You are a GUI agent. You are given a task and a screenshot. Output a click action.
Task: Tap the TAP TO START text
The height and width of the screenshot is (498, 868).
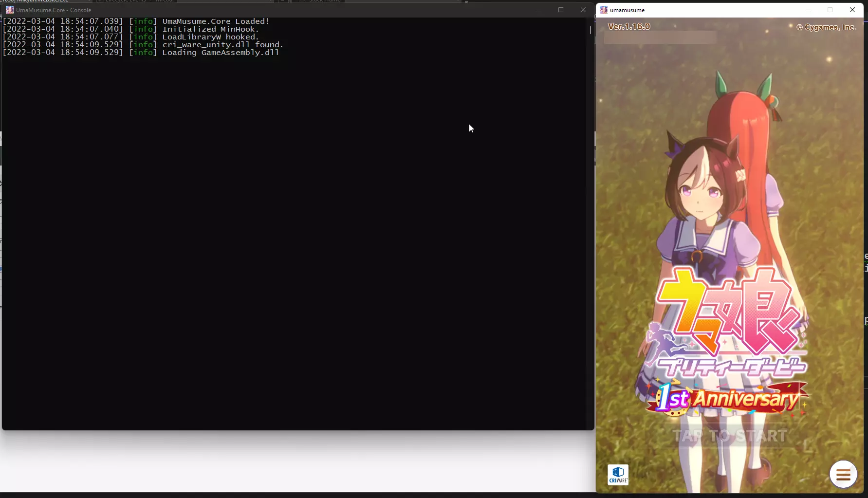[x=730, y=436]
